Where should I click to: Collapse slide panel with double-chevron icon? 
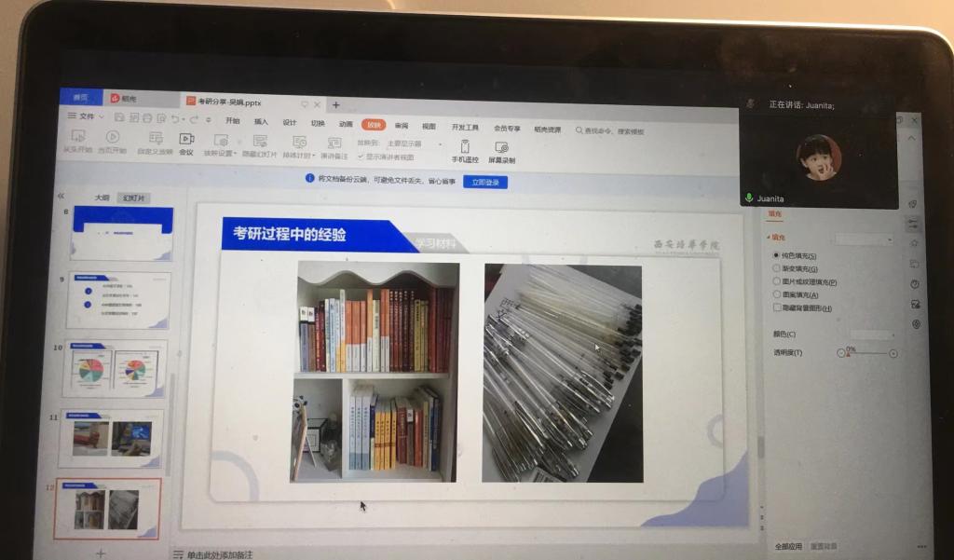point(61,196)
